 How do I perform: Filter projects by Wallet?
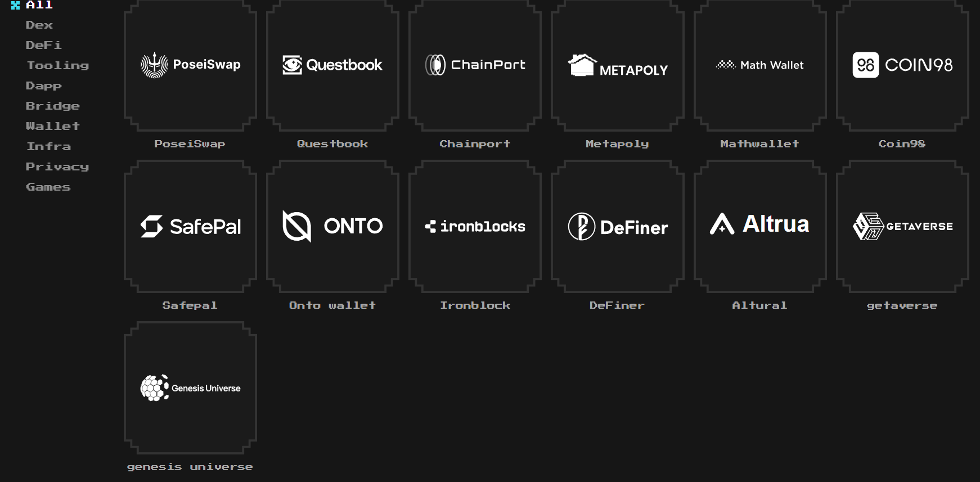pyautogui.click(x=52, y=127)
